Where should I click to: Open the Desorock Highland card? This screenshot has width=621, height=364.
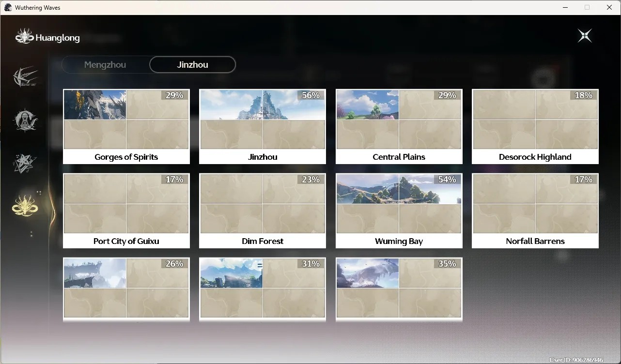coord(535,127)
